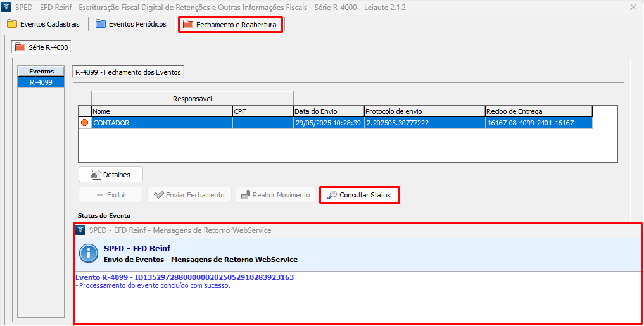Click the orange status indicator on CONTADOR row
The image size is (644, 326).
point(84,123)
